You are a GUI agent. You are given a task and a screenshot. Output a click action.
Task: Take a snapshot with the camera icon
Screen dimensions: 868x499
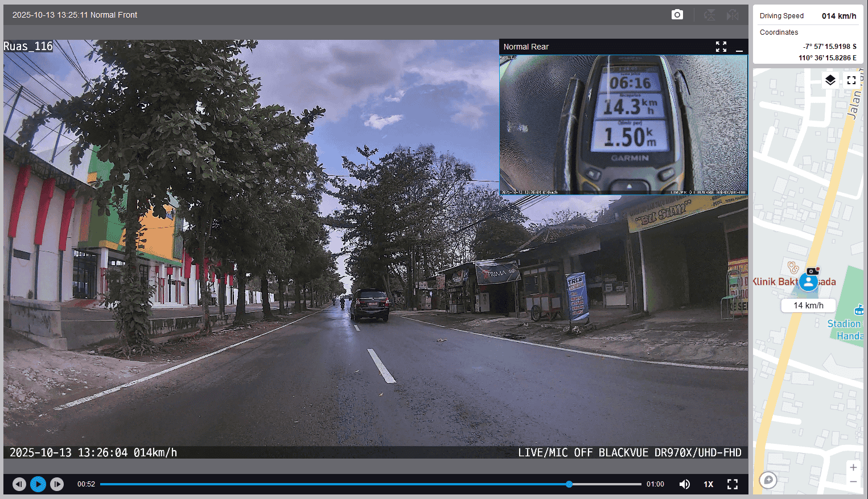point(677,15)
